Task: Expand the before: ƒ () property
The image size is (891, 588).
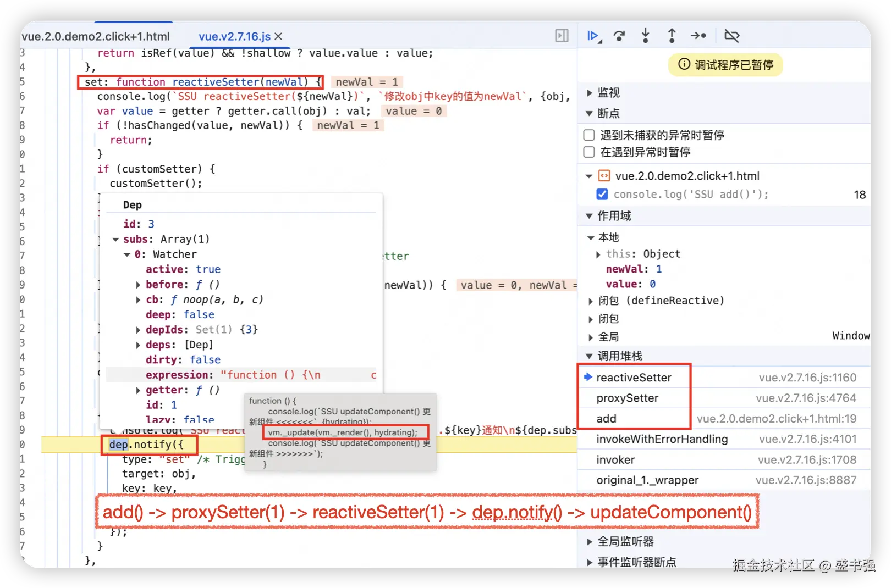Action: pos(138,285)
